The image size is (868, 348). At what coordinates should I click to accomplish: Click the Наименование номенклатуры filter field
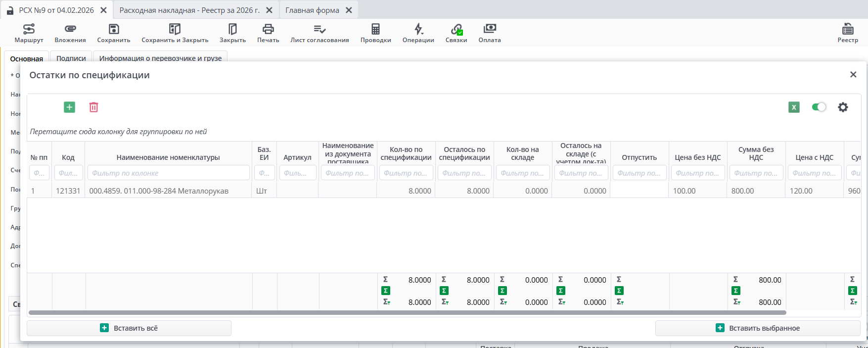[169, 173]
